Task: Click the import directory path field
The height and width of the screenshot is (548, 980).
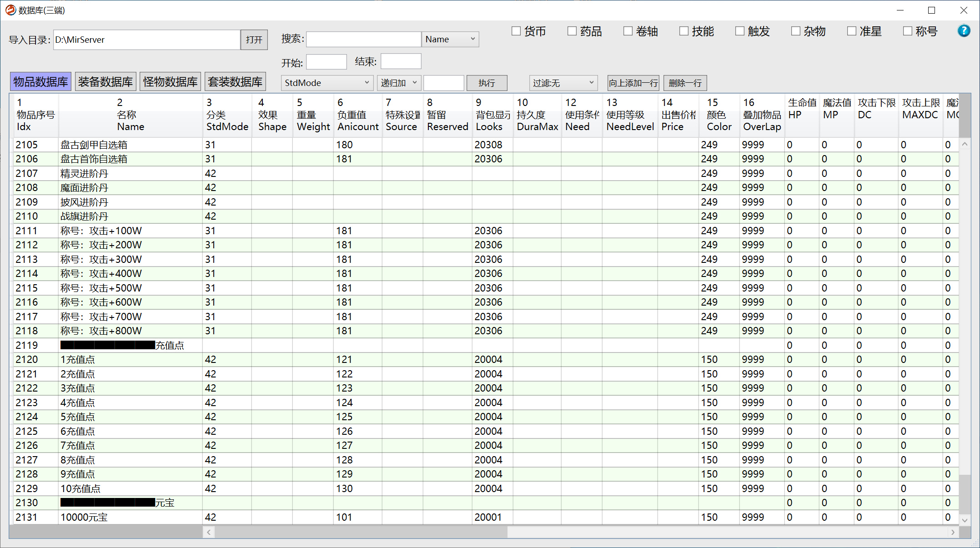Action: 146,40
